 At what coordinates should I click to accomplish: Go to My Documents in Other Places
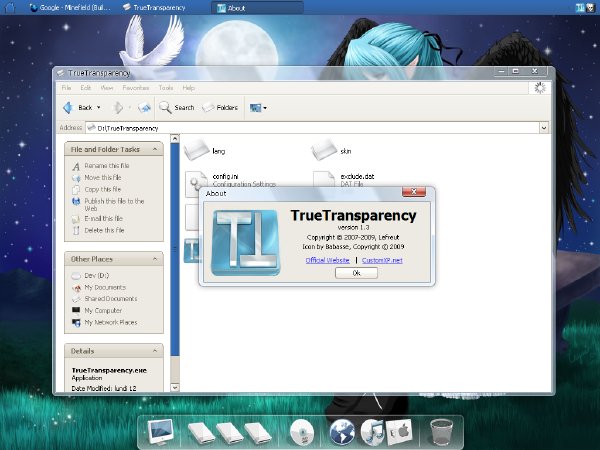(105, 287)
